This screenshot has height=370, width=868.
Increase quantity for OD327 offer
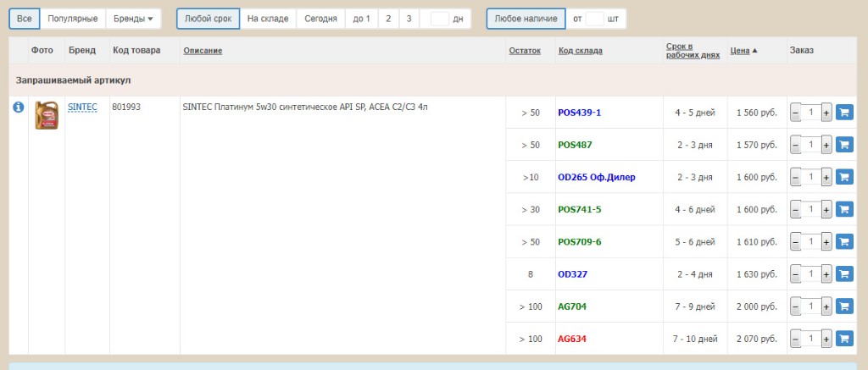tap(826, 274)
